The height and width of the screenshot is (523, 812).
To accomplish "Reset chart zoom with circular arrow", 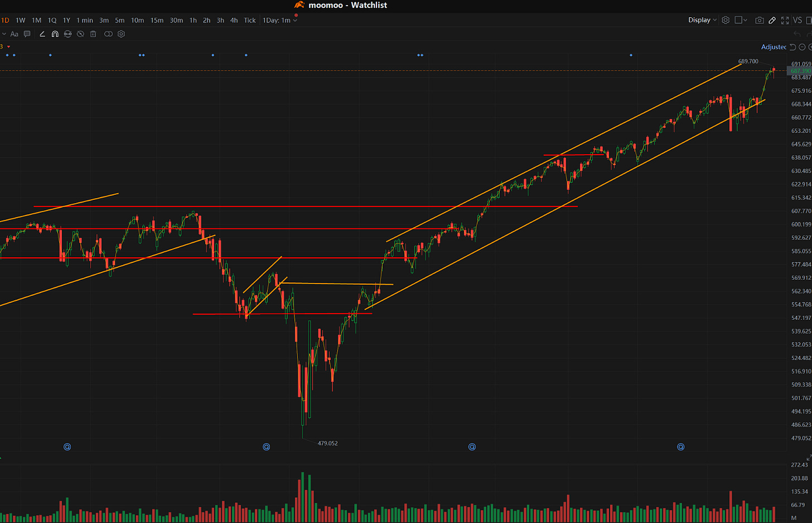I will click(792, 47).
